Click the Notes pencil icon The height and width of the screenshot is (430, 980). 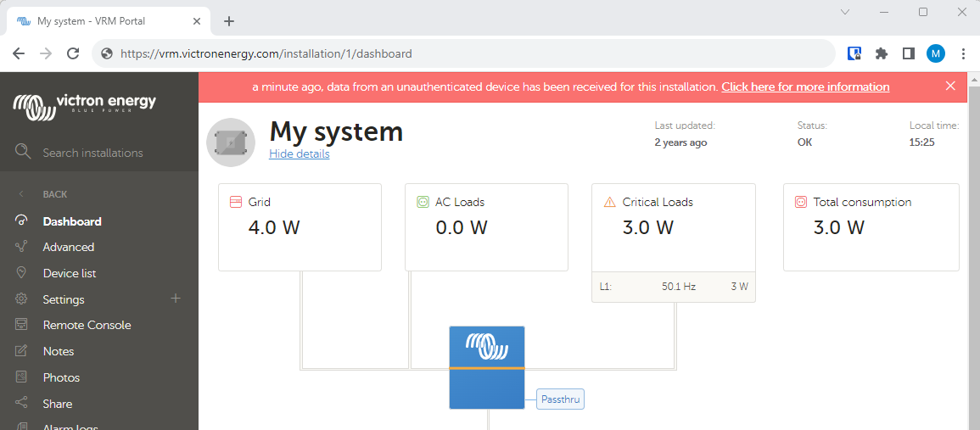click(x=22, y=351)
